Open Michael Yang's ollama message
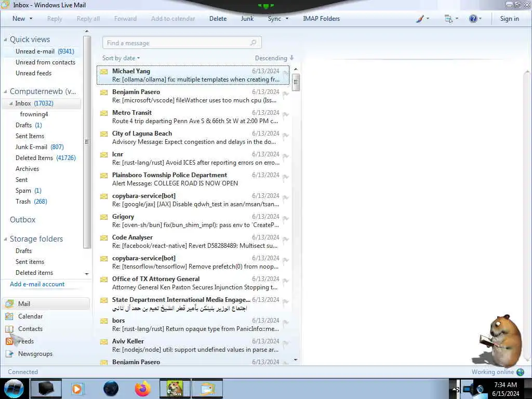This screenshot has height=399, width=532. pos(193,75)
